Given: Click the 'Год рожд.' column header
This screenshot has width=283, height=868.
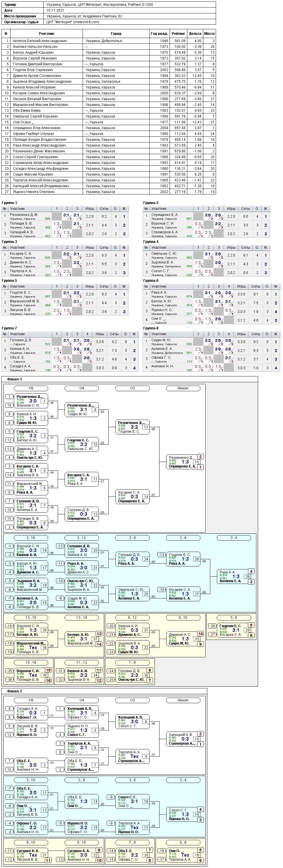Looking at the screenshot, I should pyautogui.click(x=159, y=33).
